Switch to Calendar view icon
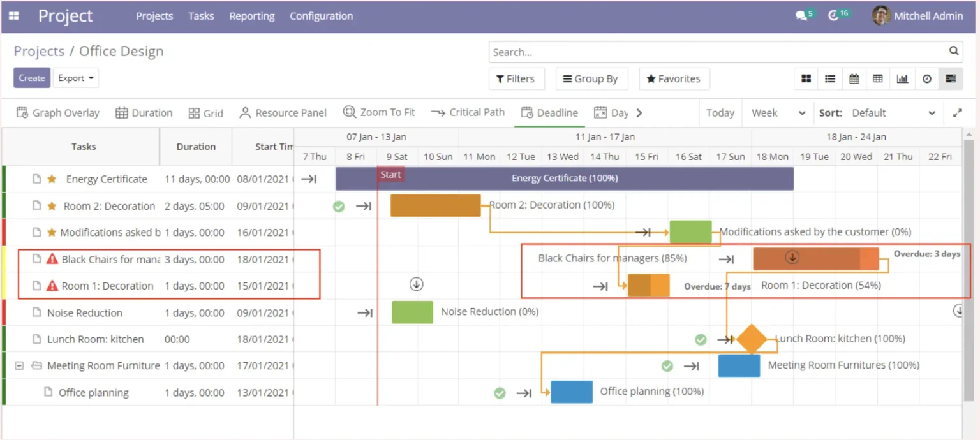 tap(854, 78)
